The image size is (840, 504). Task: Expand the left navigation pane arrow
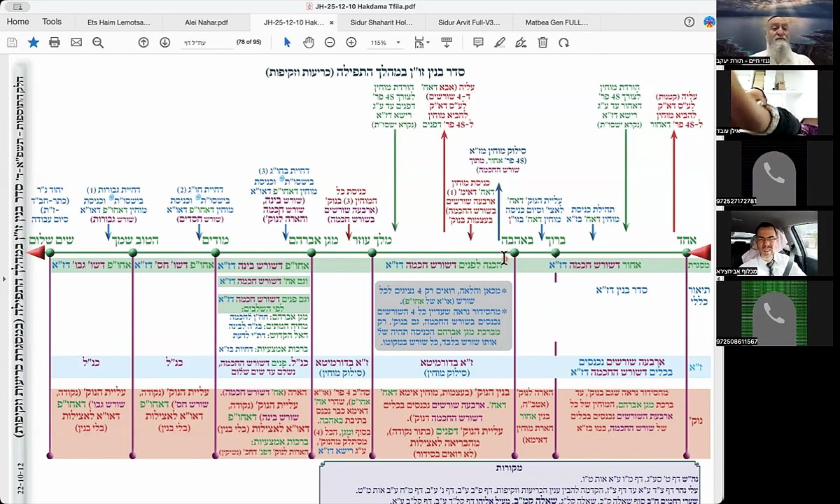pyautogui.click(x=4, y=279)
